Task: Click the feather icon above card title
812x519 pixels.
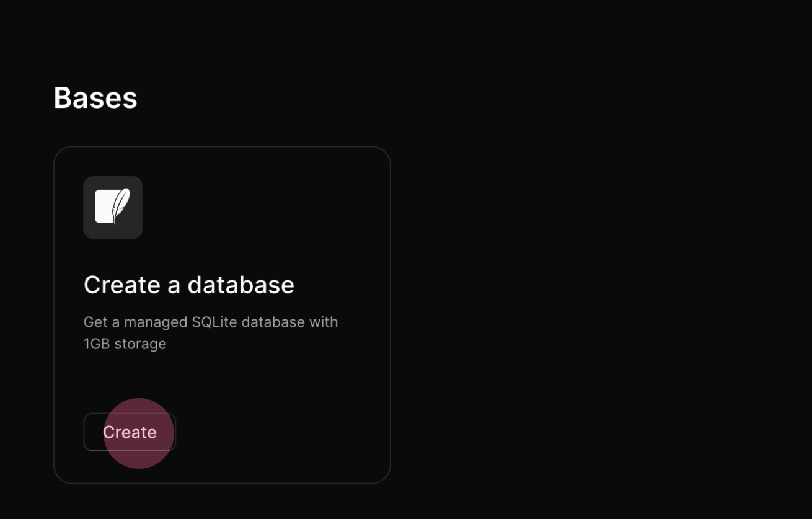Action: [x=113, y=207]
